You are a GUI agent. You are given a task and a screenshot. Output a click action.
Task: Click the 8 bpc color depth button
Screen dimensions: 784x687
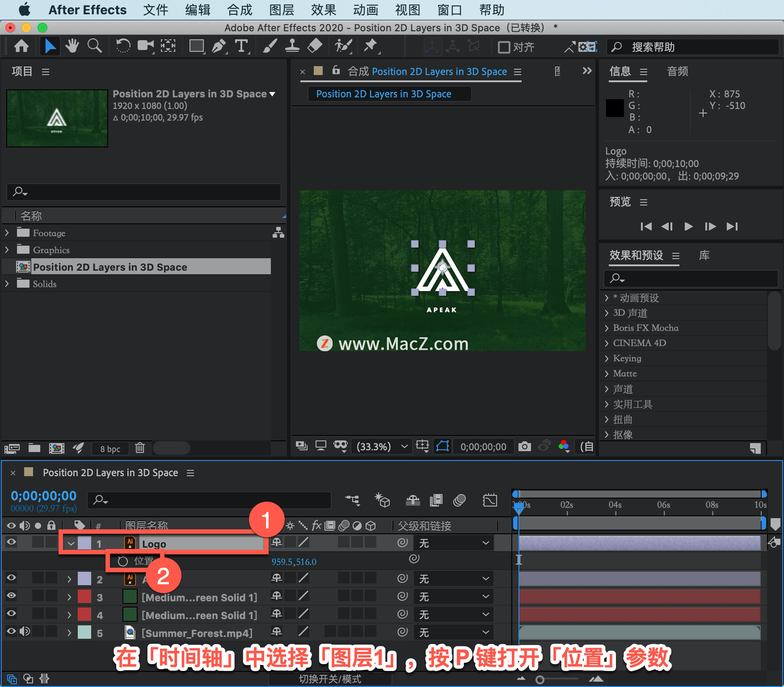[110, 448]
